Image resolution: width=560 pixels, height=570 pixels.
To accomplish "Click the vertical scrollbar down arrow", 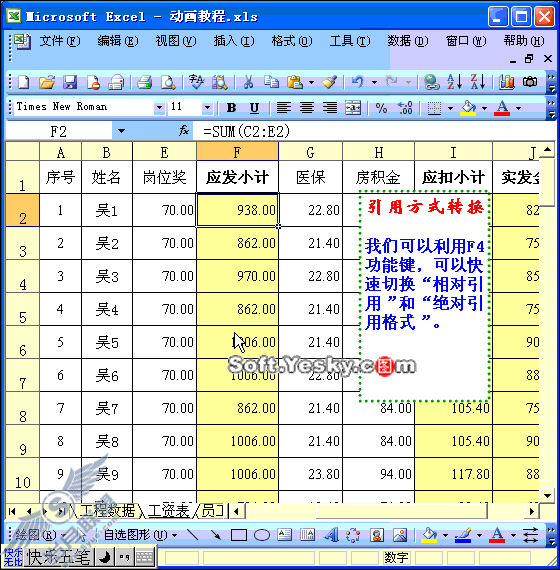I will tap(547, 495).
